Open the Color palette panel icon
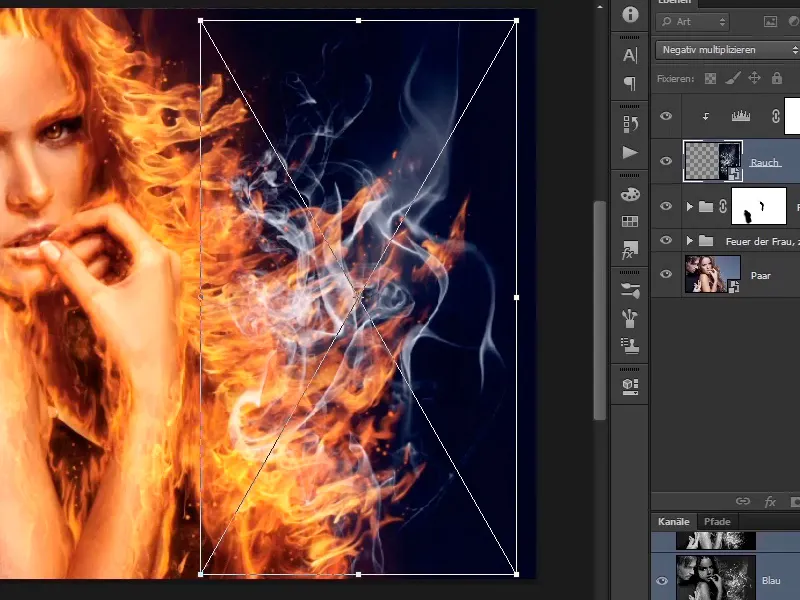Screen dimensions: 800x600 click(x=630, y=194)
